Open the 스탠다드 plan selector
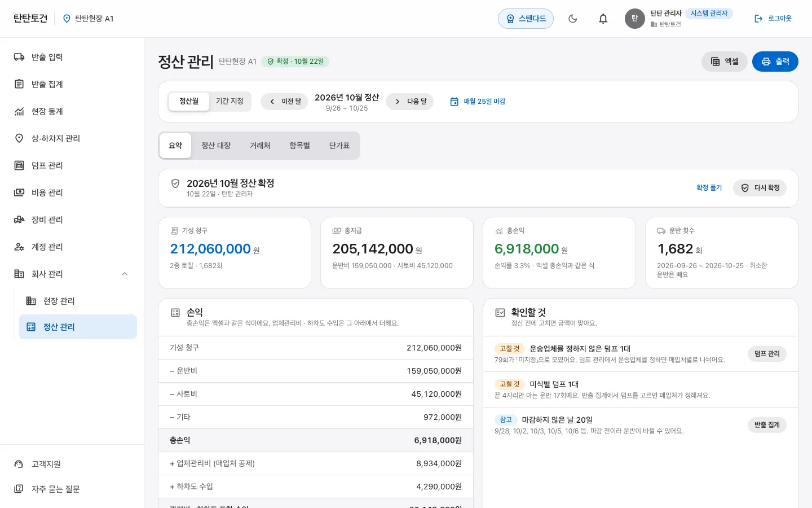Viewport: 812px width, 508px height. point(526,19)
